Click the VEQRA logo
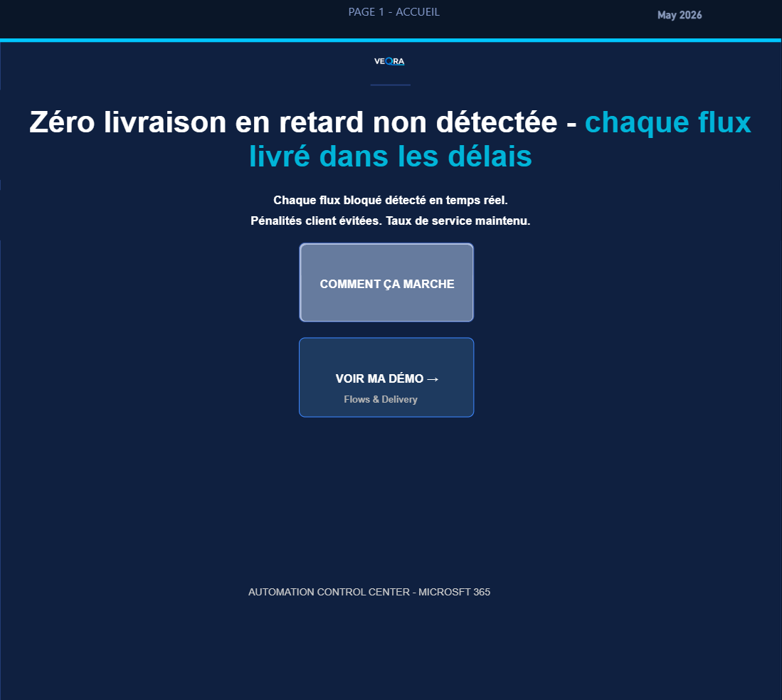The width and height of the screenshot is (782, 700). point(389,61)
